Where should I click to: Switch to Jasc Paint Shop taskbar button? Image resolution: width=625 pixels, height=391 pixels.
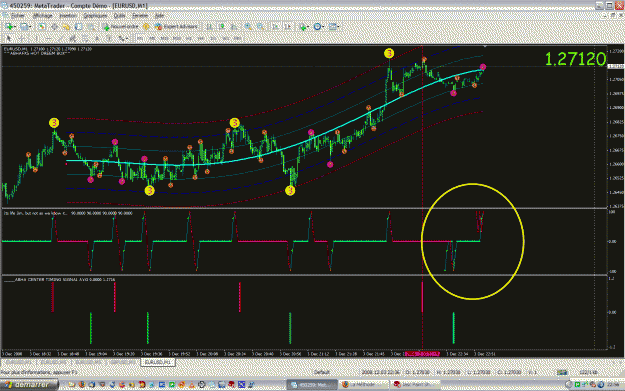click(416, 385)
